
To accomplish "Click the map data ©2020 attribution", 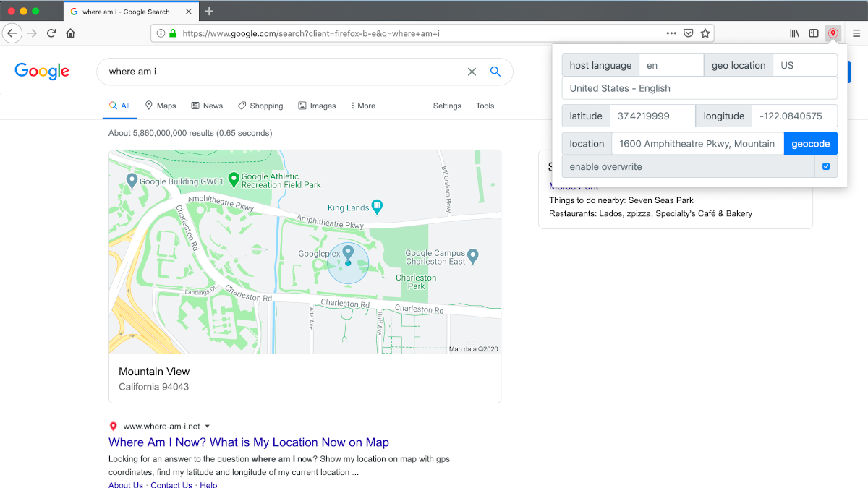I will [473, 349].
